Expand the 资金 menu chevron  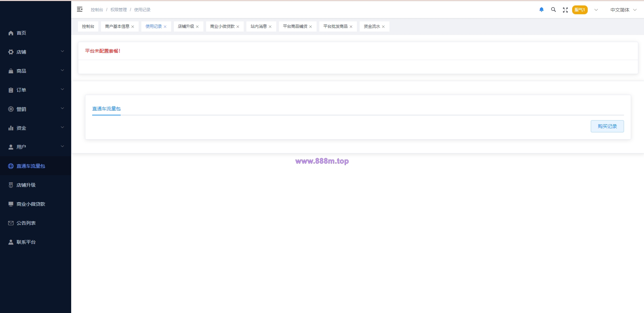click(x=62, y=127)
